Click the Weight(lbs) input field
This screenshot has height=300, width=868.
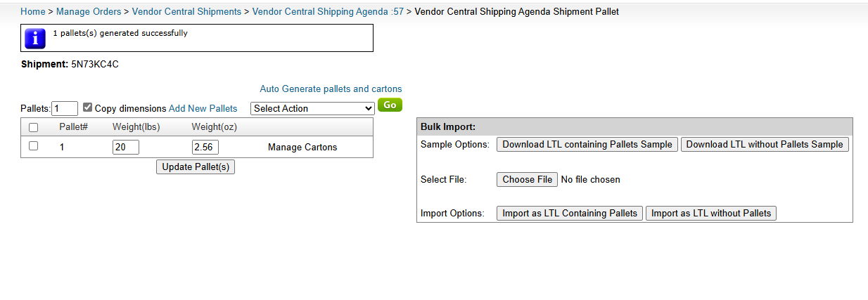(125, 147)
